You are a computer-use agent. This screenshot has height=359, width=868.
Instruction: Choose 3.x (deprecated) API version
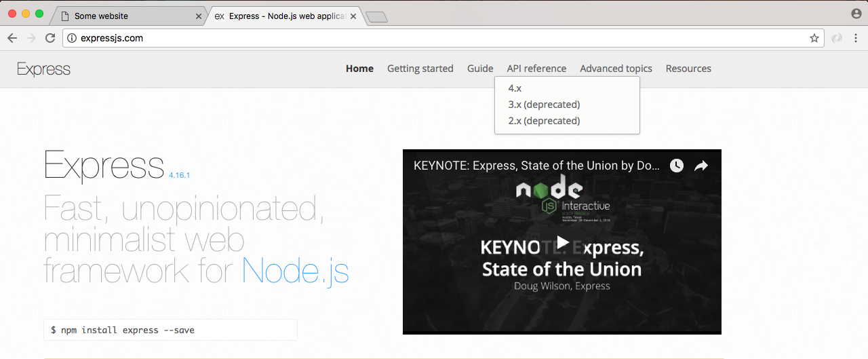(x=544, y=105)
